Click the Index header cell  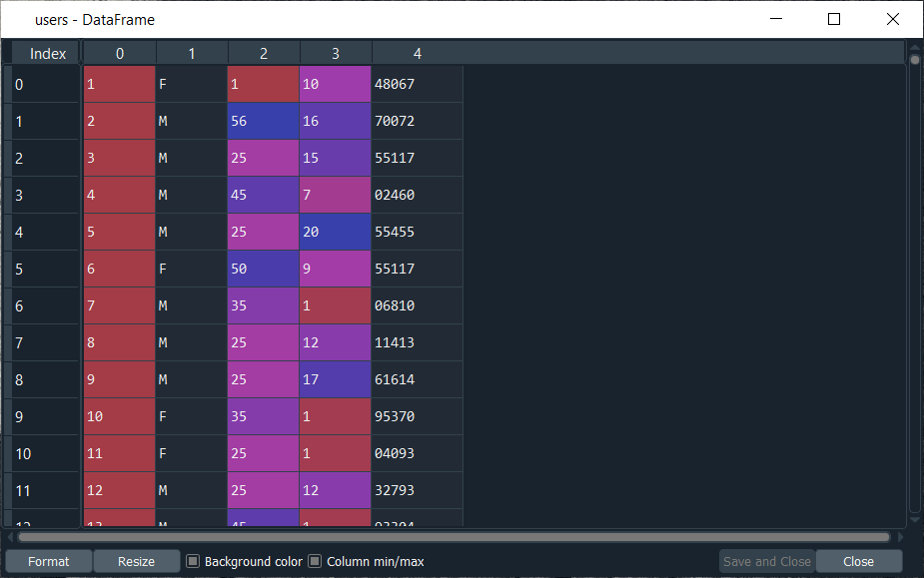pos(48,53)
